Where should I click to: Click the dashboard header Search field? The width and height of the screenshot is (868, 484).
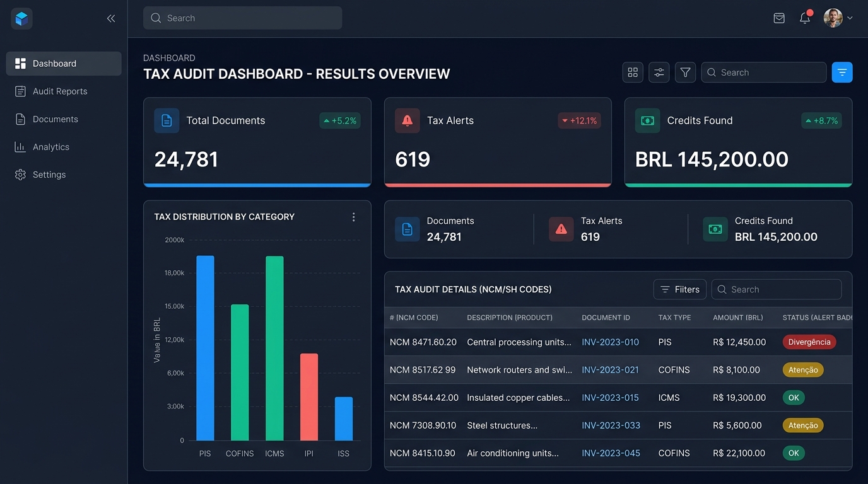click(764, 72)
